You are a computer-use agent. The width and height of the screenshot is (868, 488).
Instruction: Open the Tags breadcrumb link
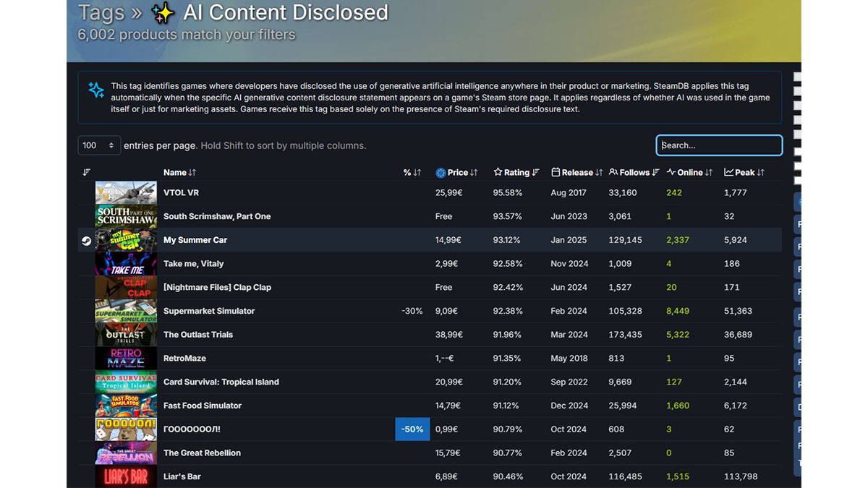pyautogui.click(x=101, y=12)
